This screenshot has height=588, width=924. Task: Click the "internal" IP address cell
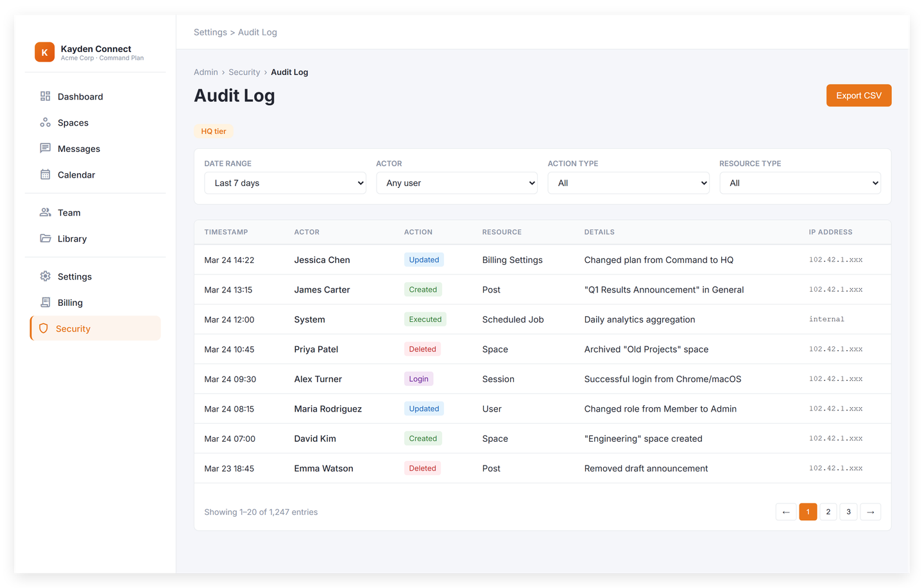(x=826, y=319)
